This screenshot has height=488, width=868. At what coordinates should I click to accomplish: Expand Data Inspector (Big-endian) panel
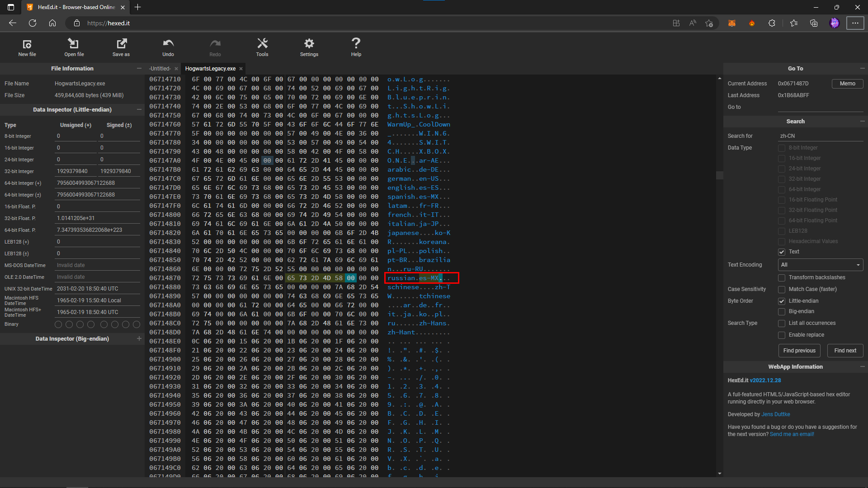[139, 338]
